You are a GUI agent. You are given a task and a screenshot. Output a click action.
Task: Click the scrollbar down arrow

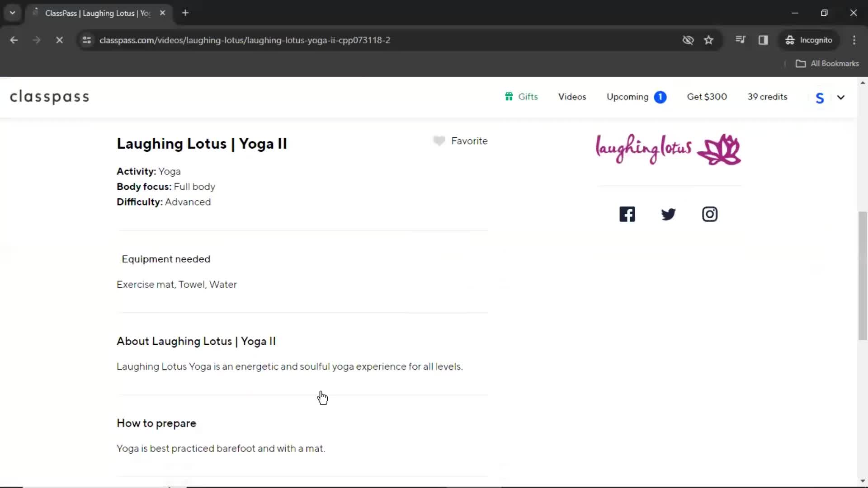(x=863, y=481)
